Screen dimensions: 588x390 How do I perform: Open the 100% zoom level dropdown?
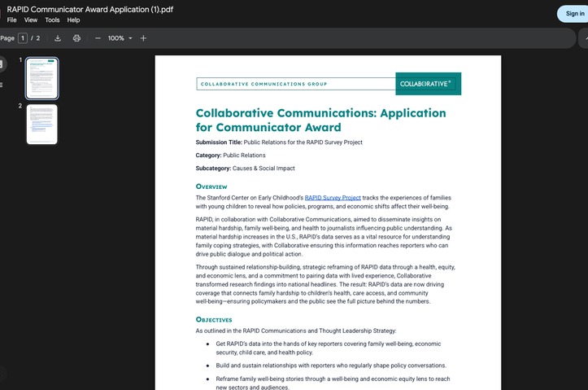[x=120, y=38]
